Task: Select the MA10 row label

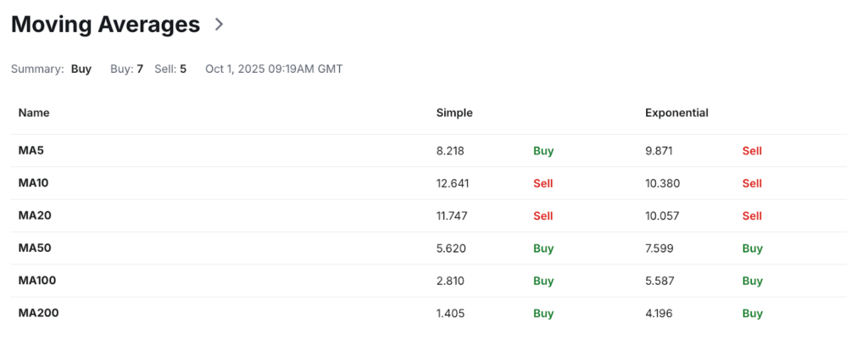Action: [34, 182]
